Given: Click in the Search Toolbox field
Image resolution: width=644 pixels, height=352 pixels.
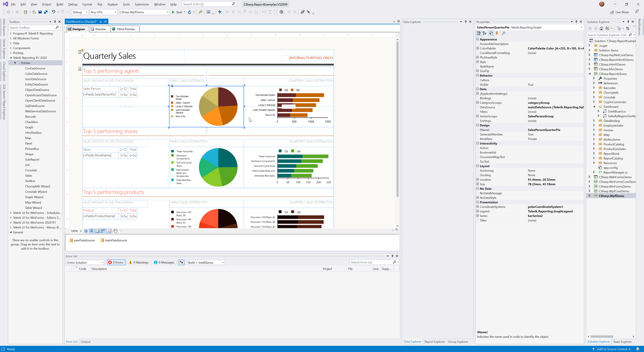Looking at the screenshot, I should [32, 27].
